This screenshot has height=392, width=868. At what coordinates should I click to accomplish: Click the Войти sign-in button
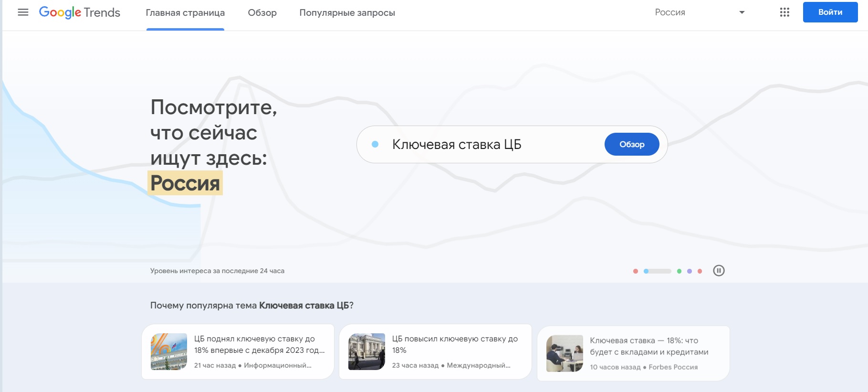(x=830, y=12)
